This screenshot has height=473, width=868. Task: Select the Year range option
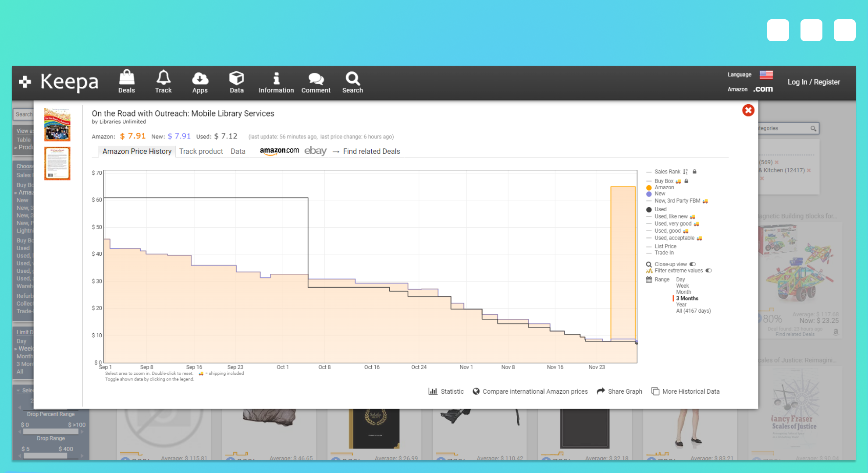pos(681,304)
